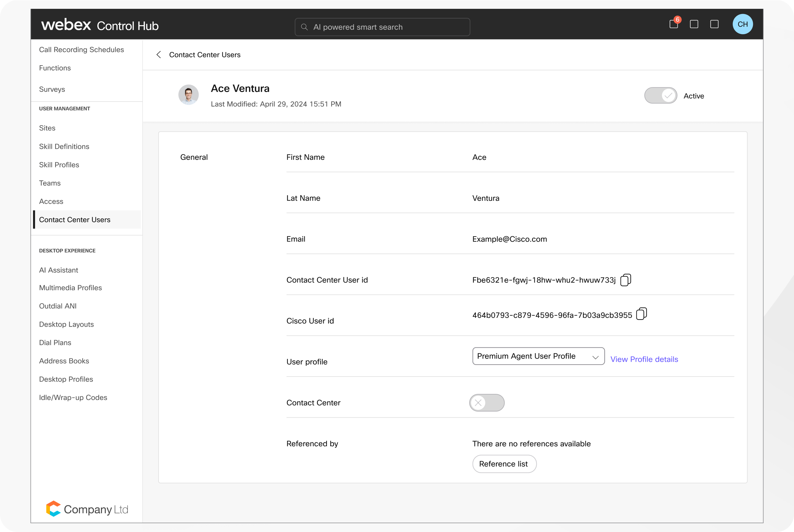Click the Reference list button

coord(504,464)
